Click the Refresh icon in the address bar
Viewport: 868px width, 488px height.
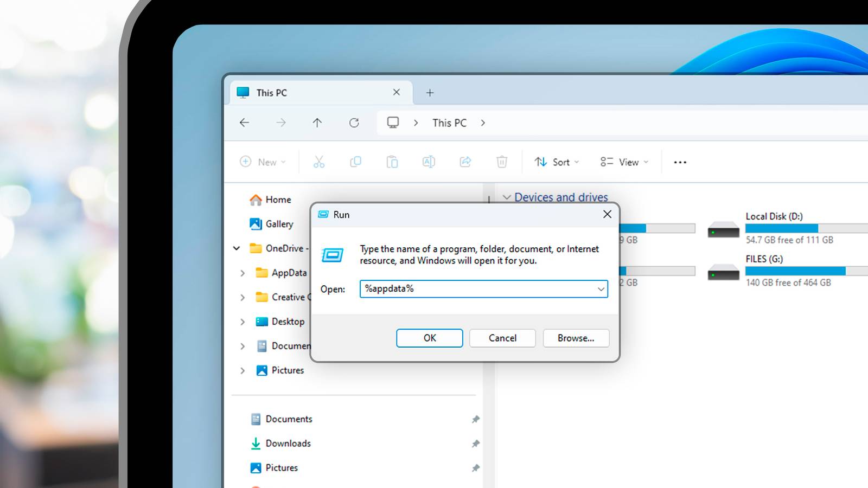pos(354,123)
